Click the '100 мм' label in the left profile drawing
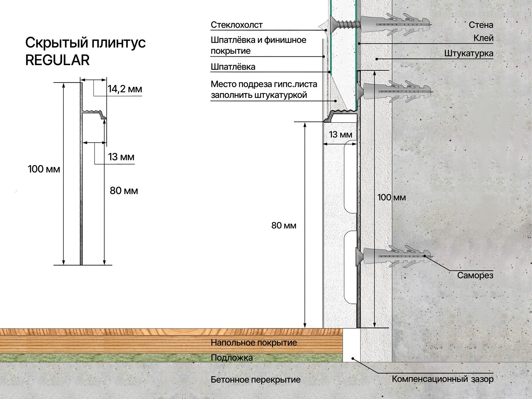The width and height of the screenshot is (532, 399). click(x=44, y=169)
